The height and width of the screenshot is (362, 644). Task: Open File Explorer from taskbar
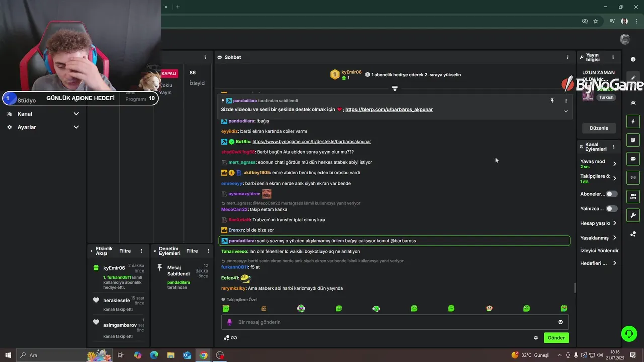tap(171, 355)
